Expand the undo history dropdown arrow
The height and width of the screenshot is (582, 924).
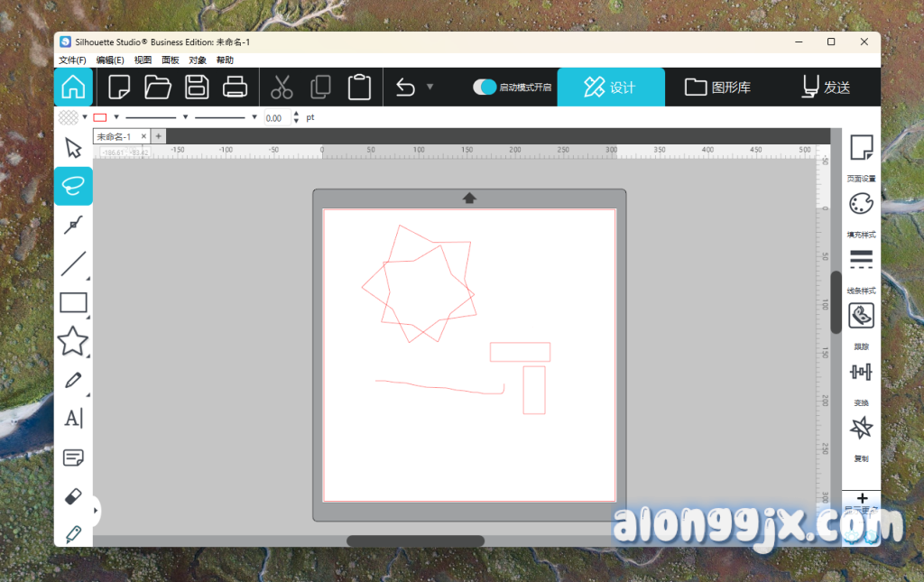[x=430, y=88]
